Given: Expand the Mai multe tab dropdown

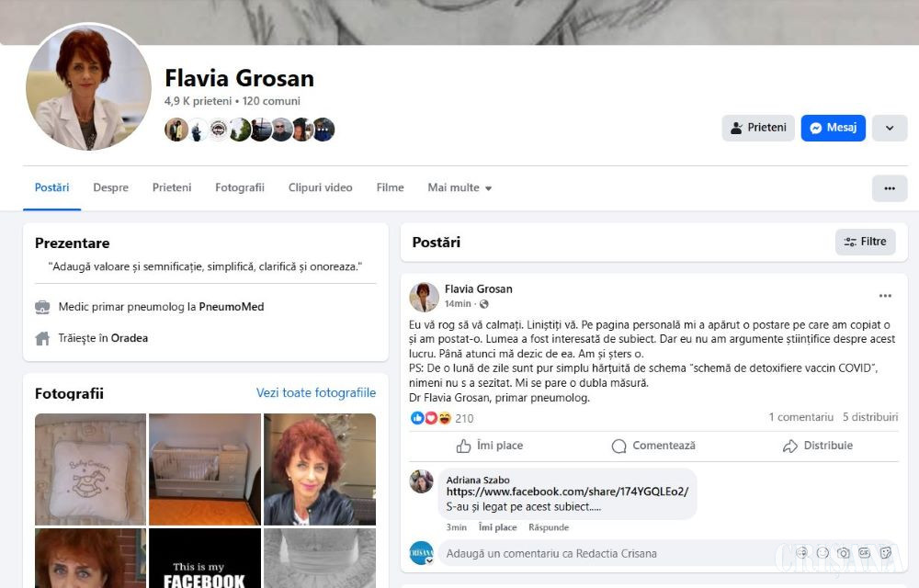Looking at the screenshot, I should (459, 188).
